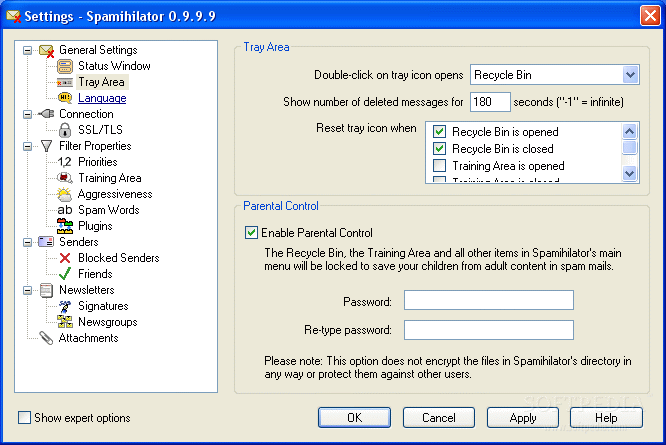Uncheck Recycle Bin is closed
The image size is (666, 445).
coord(439,149)
